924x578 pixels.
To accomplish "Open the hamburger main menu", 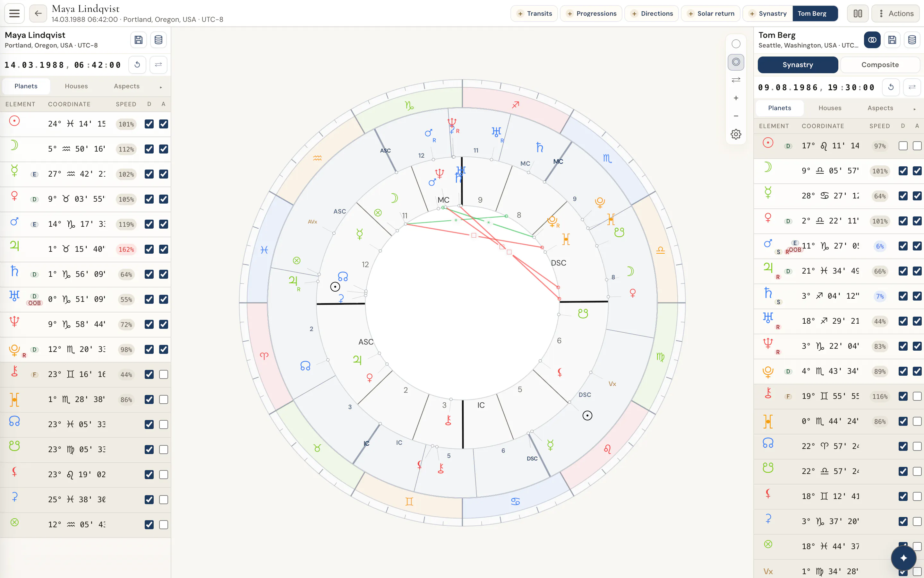I will [x=14, y=13].
